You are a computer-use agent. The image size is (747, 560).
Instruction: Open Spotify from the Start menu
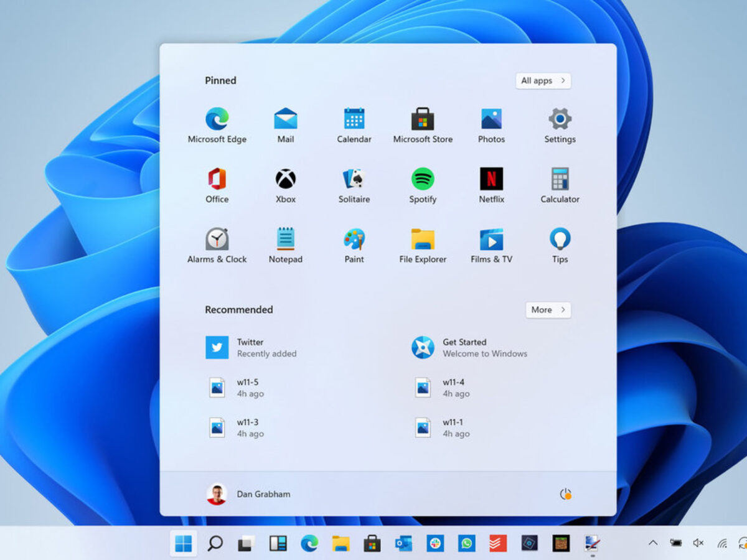(423, 185)
